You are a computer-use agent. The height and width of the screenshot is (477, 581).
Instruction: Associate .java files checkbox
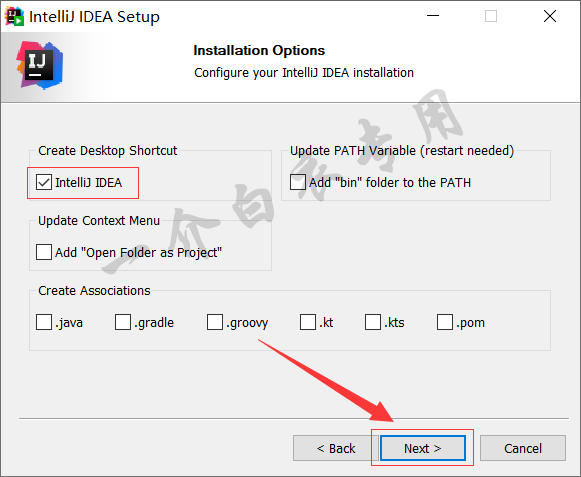click(x=44, y=322)
